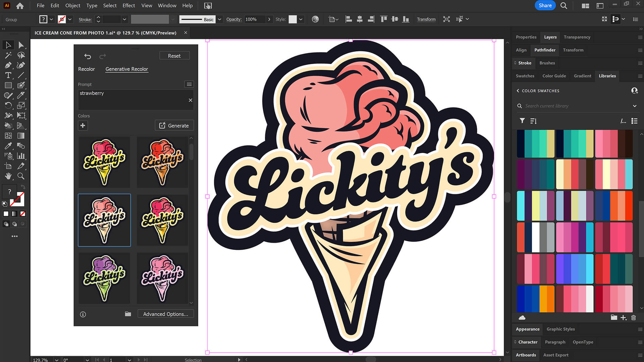
Task: Select the Rotate tool
Action: click(x=8, y=105)
